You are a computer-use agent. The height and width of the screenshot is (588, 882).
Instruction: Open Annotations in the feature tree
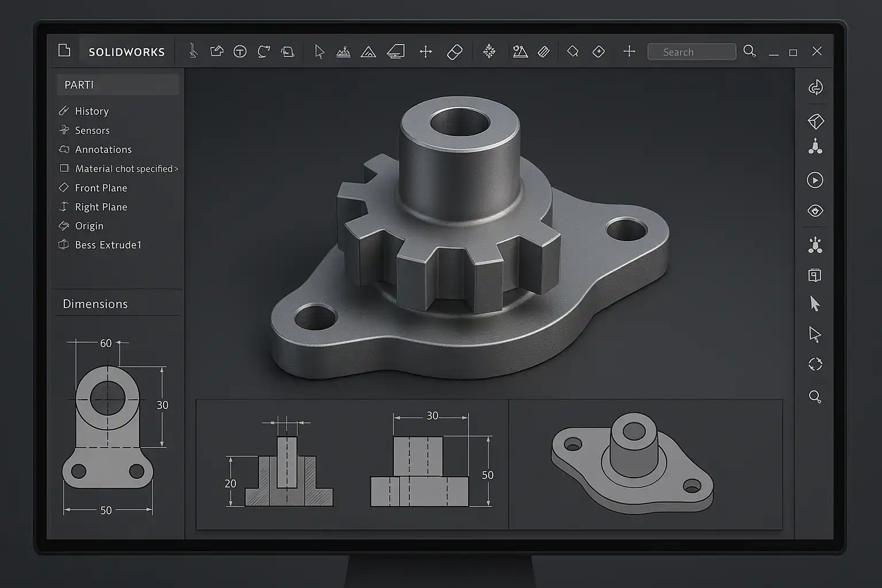coord(103,149)
